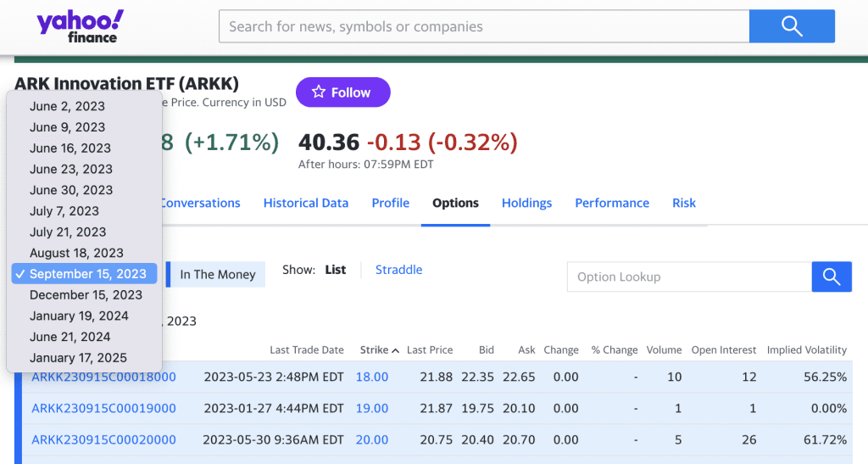Viewport: 868px width, 464px height.
Task: Click the 18.00 strike link
Action: point(372,377)
